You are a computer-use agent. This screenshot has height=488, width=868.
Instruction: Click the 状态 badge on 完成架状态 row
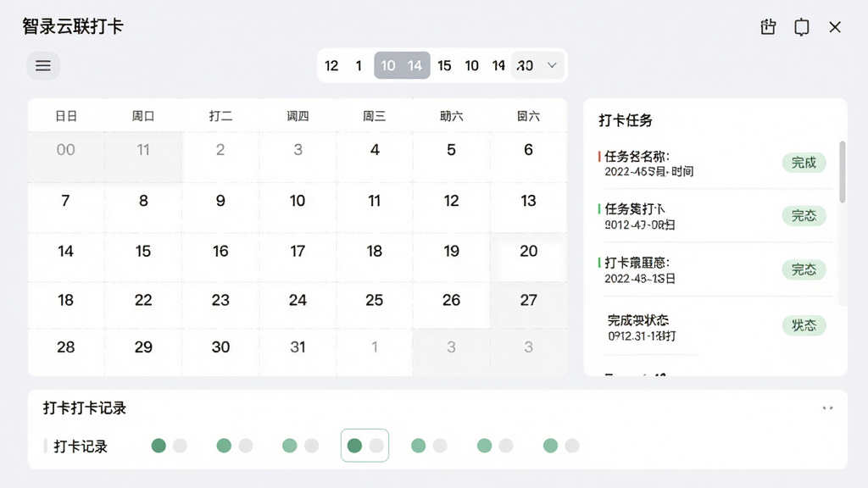[804, 325]
